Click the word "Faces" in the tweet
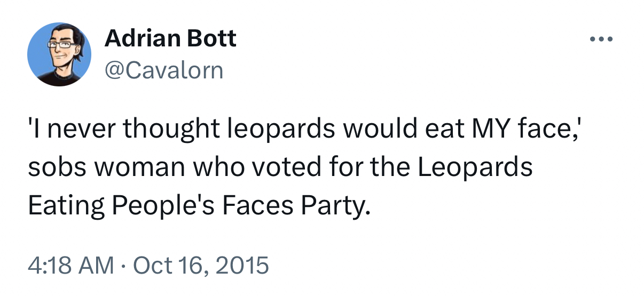The width and height of the screenshot is (644, 296). (258, 205)
